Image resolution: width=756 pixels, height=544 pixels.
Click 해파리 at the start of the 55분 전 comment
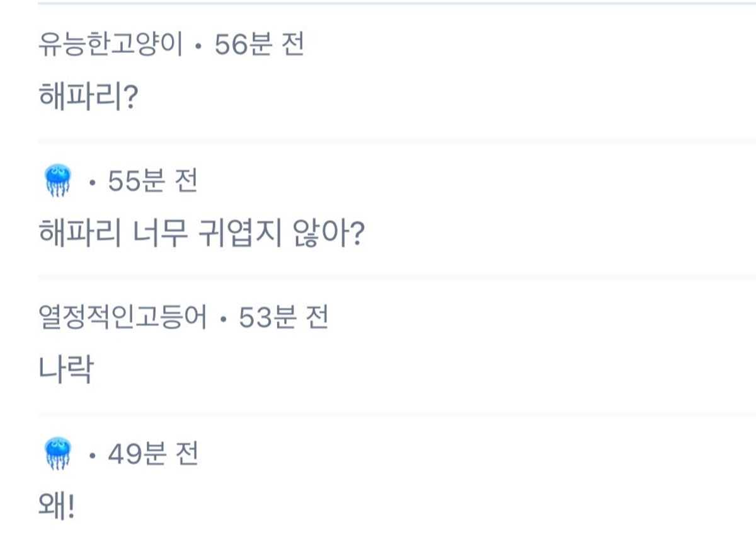click(x=78, y=233)
